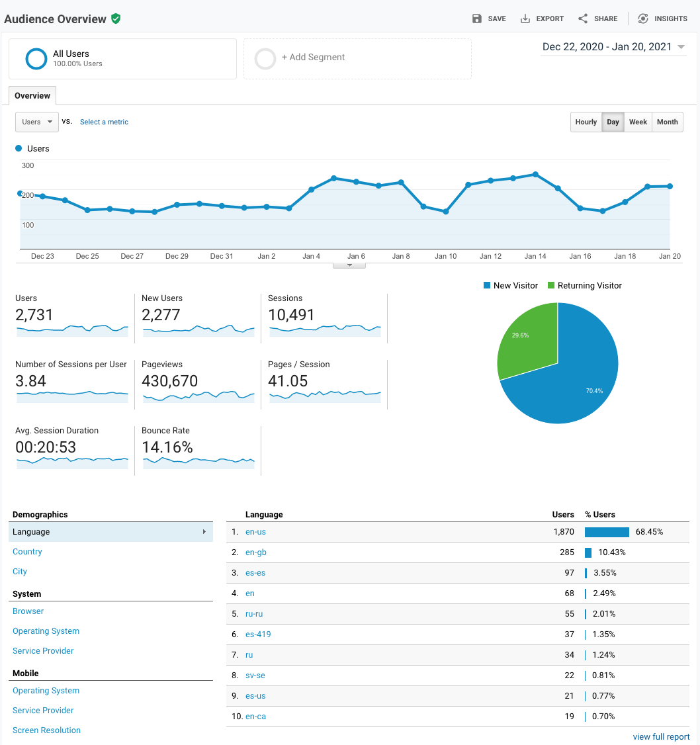
Task: Open the view full report link
Action: [x=661, y=737]
